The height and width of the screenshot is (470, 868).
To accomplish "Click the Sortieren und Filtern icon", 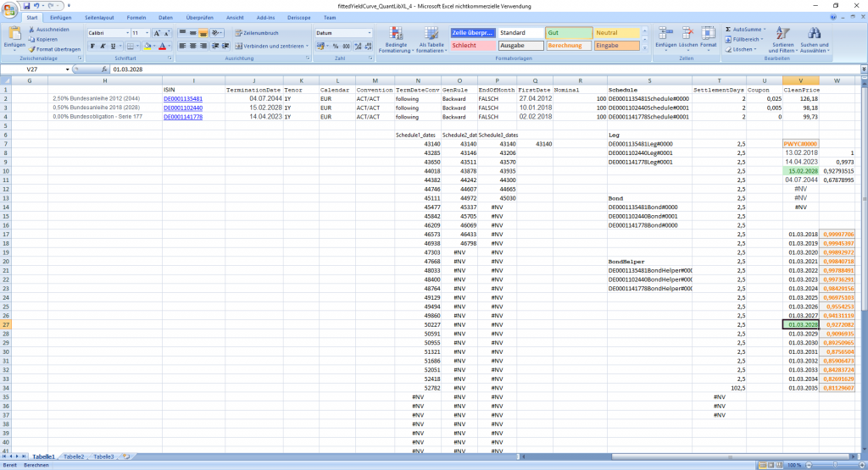I will coord(782,39).
